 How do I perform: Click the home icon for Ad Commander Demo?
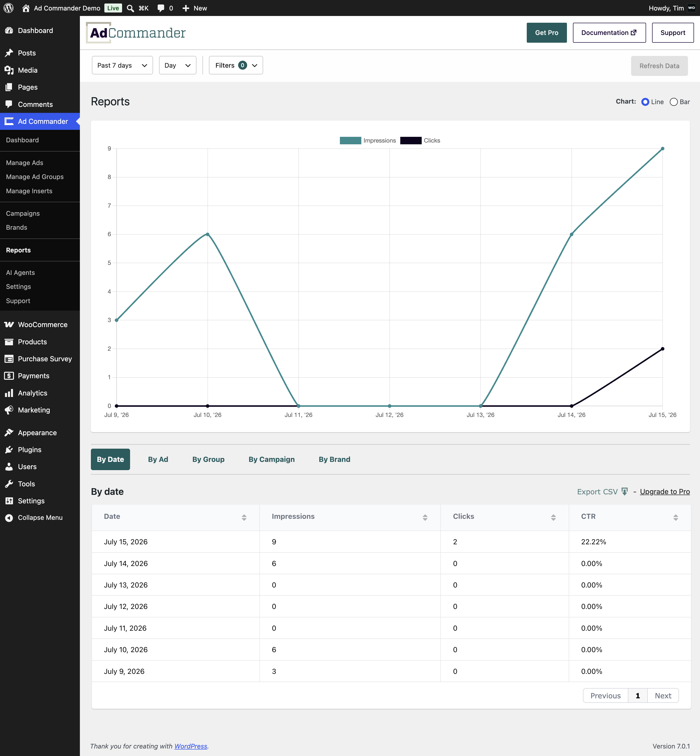pyautogui.click(x=26, y=8)
